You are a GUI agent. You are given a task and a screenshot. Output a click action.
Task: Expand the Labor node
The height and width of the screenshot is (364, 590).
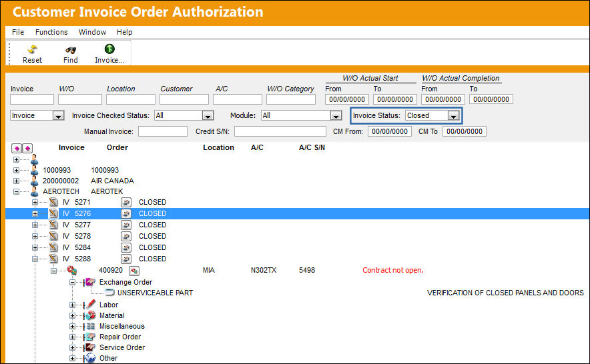pyautogui.click(x=72, y=305)
